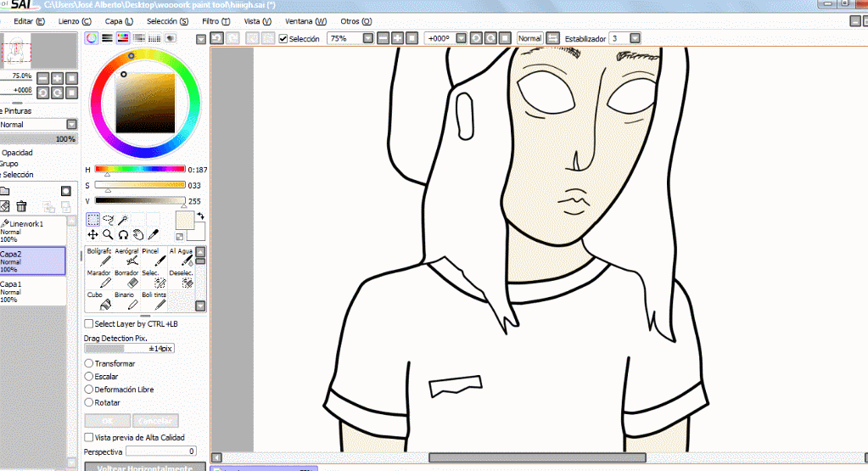The height and width of the screenshot is (471, 868).
Task: Show the color wheel panel icon
Action: [92, 38]
